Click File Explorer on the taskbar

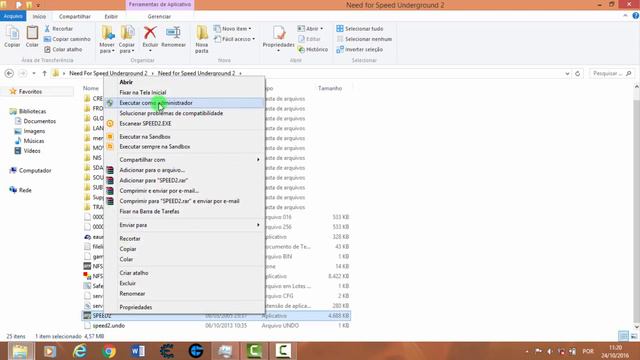pyautogui.click(x=20, y=351)
